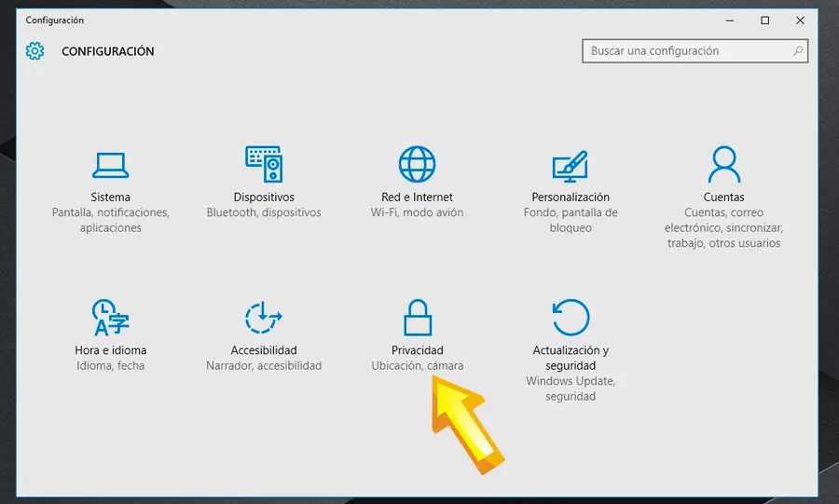Screen dimensions: 839x504
Task: Click the text 'Idioma, fecha'
Action: 110,365
